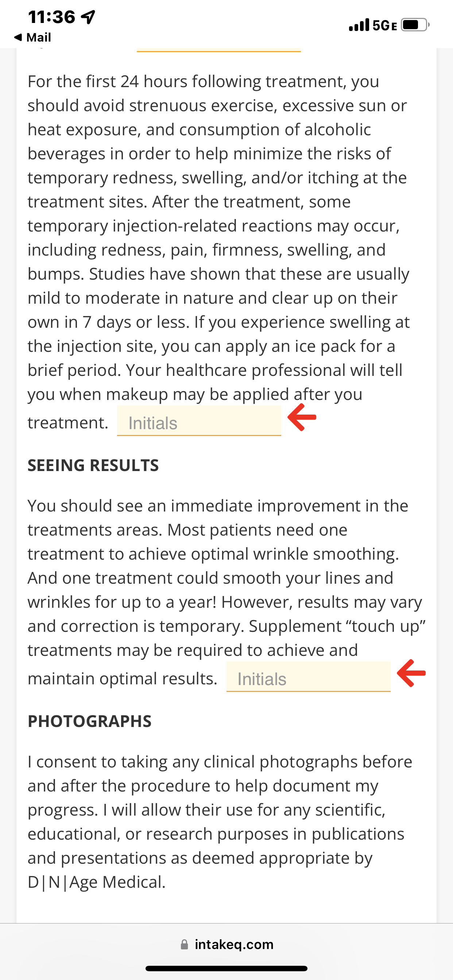Tap the PHOTOGRAPHS heading
Viewport: 453px width, 980px height.
89,721
